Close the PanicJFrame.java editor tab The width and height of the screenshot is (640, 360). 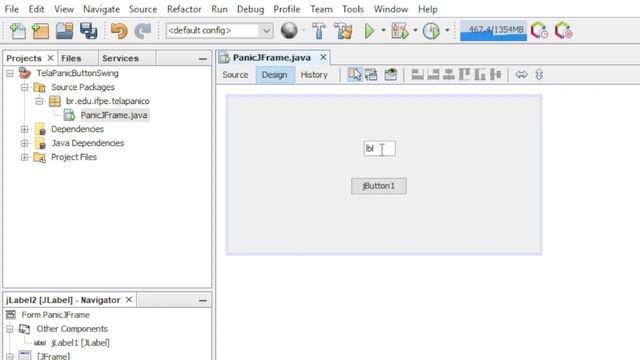pos(323,58)
